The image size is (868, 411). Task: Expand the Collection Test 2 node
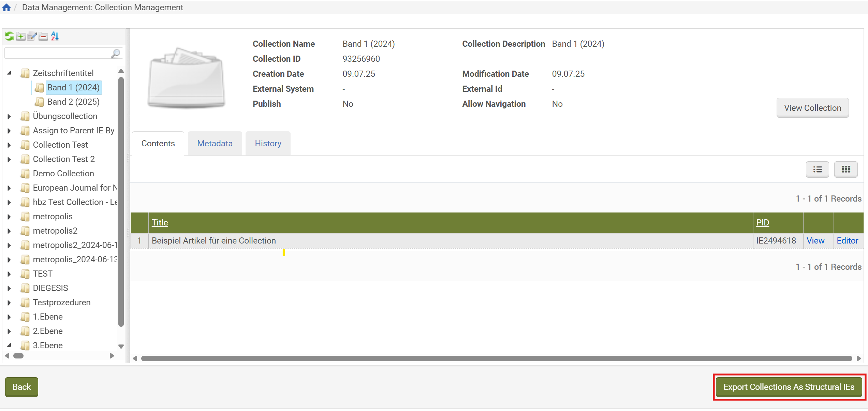9,159
